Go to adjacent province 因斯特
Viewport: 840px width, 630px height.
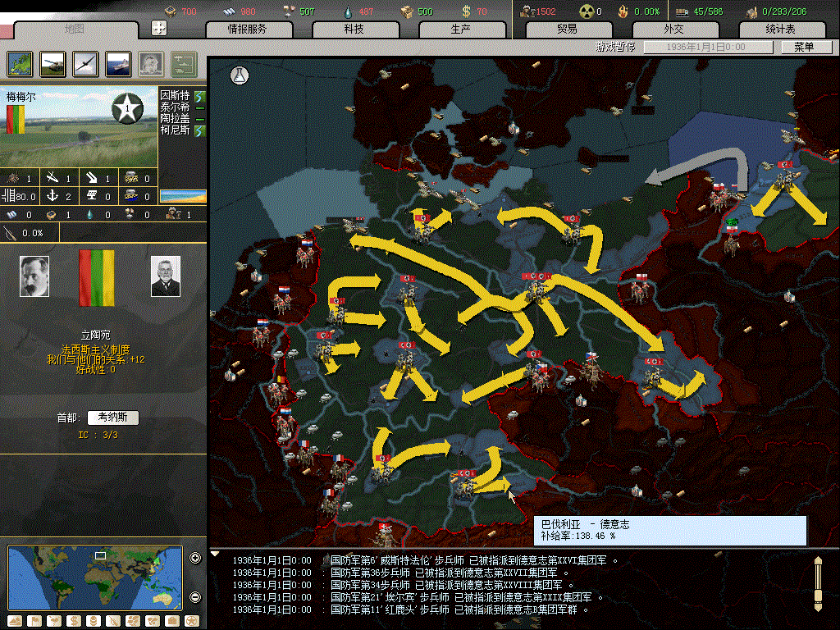pyautogui.click(x=175, y=95)
